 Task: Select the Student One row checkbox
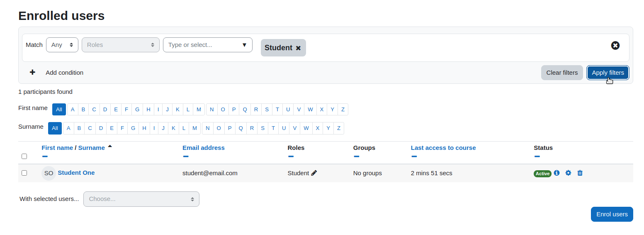[24, 173]
